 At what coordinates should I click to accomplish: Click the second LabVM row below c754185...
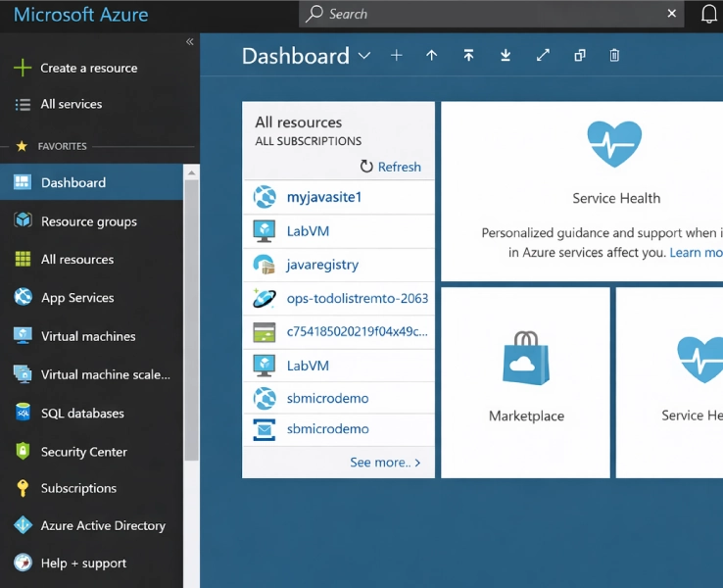pyautogui.click(x=338, y=366)
